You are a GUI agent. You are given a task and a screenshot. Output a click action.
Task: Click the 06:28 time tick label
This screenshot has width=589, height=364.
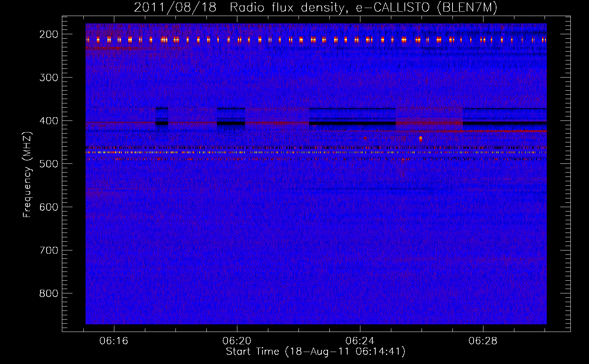483,341
